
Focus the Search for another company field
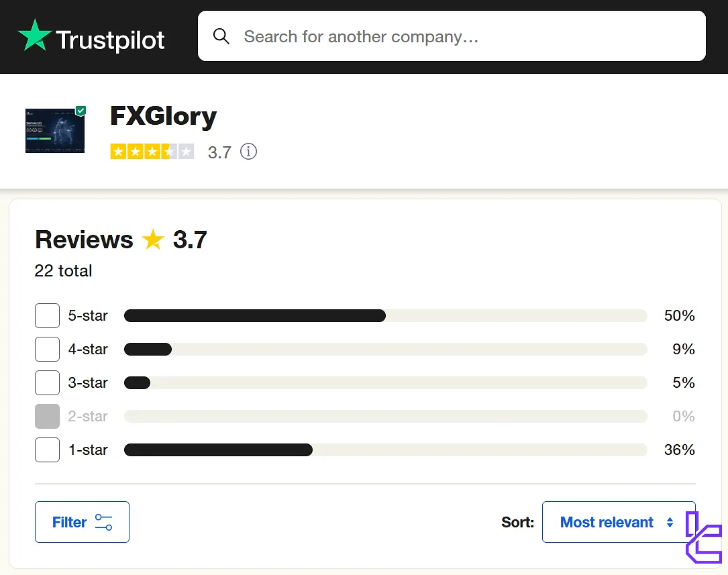tap(463, 36)
